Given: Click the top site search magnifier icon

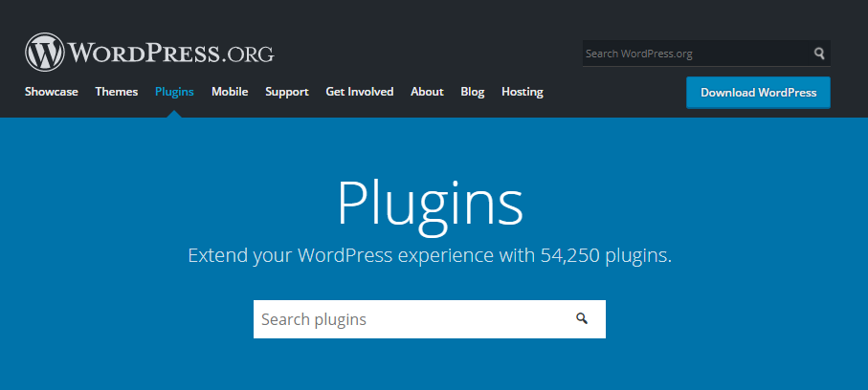Looking at the screenshot, I should (819, 54).
